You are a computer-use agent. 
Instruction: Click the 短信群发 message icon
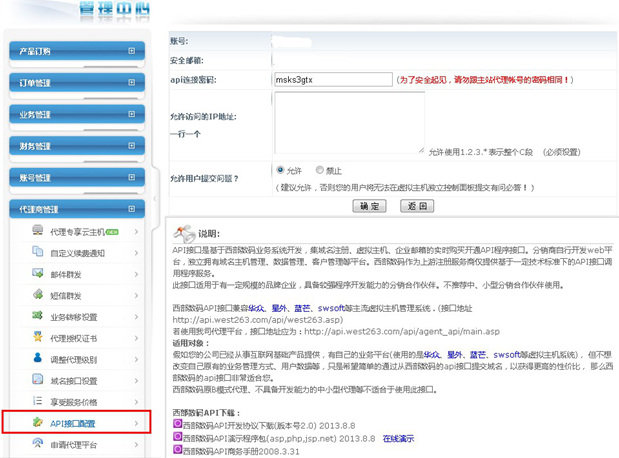point(38,296)
